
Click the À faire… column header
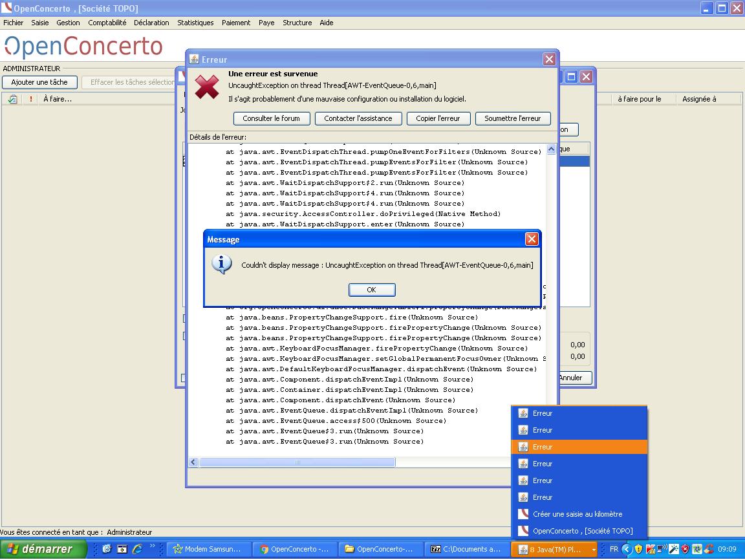[58, 99]
